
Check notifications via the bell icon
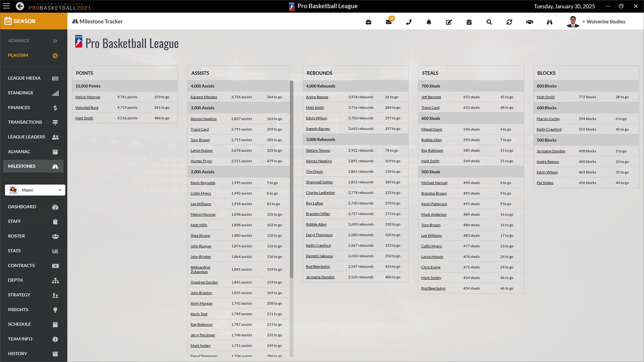click(x=429, y=22)
